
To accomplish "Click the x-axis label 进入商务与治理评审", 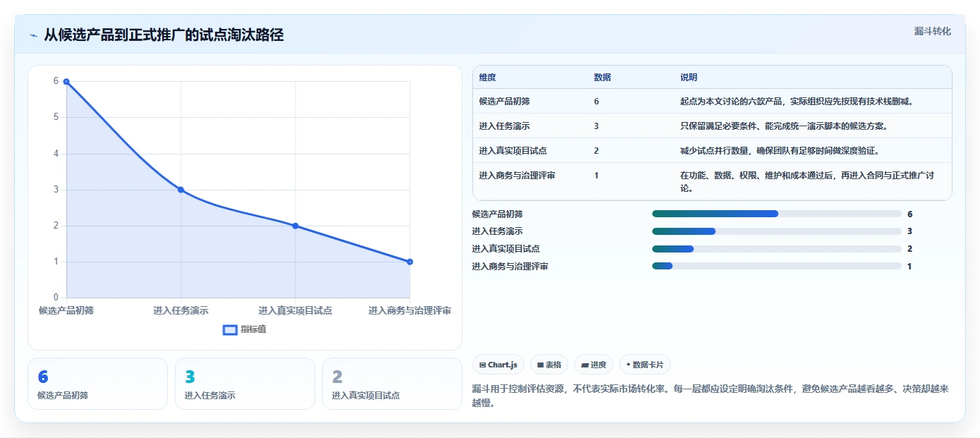I will [410, 310].
